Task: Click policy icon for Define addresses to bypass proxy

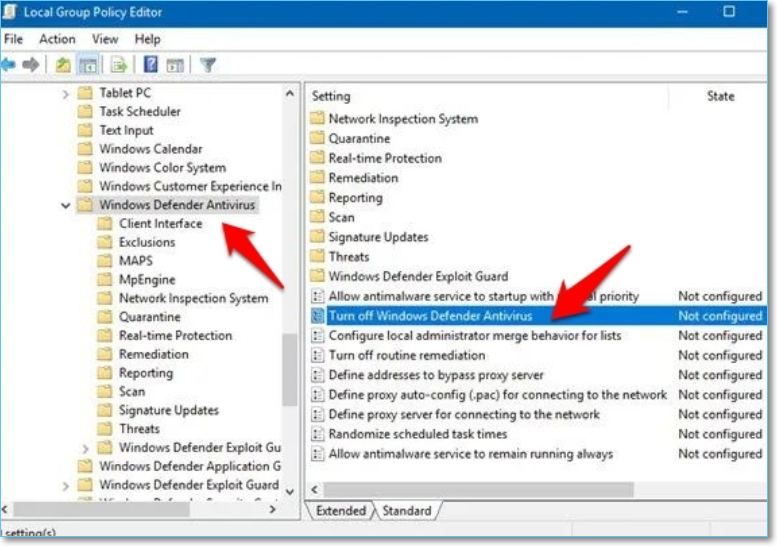Action: tap(317, 375)
